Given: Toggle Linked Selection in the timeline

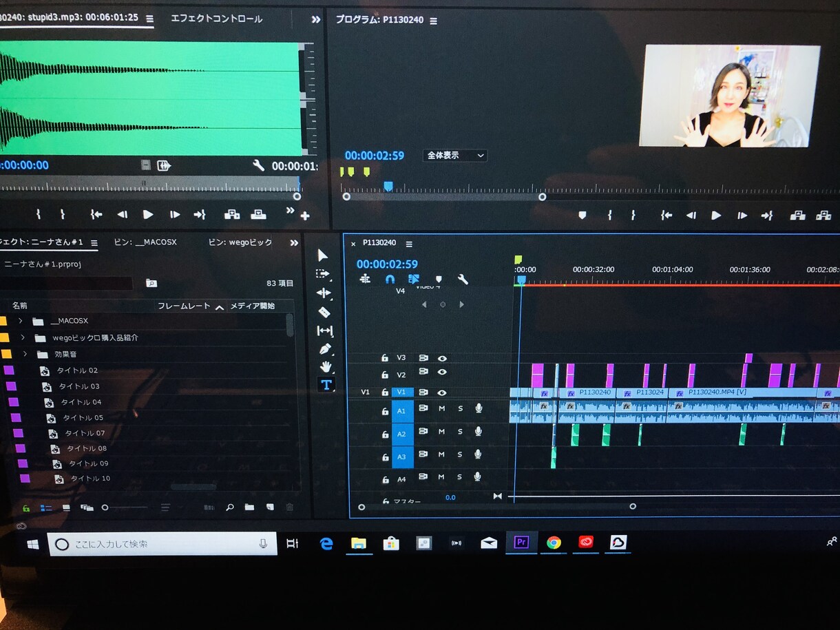Looking at the screenshot, I should [414, 279].
